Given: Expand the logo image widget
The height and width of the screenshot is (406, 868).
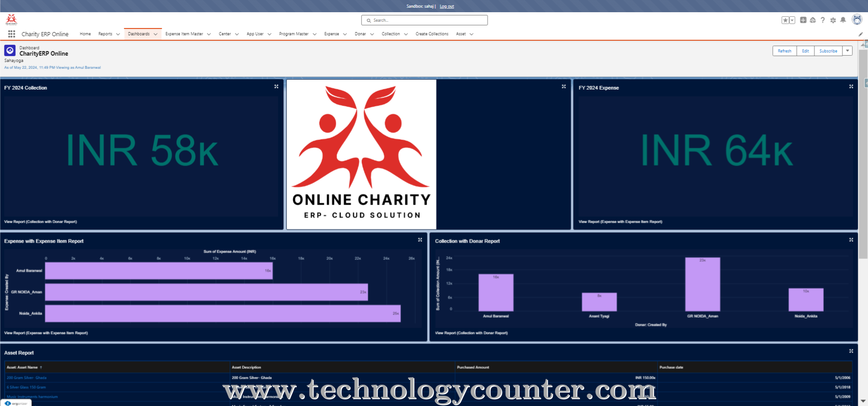Looking at the screenshot, I should pyautogui.click(x=564, y=86).
